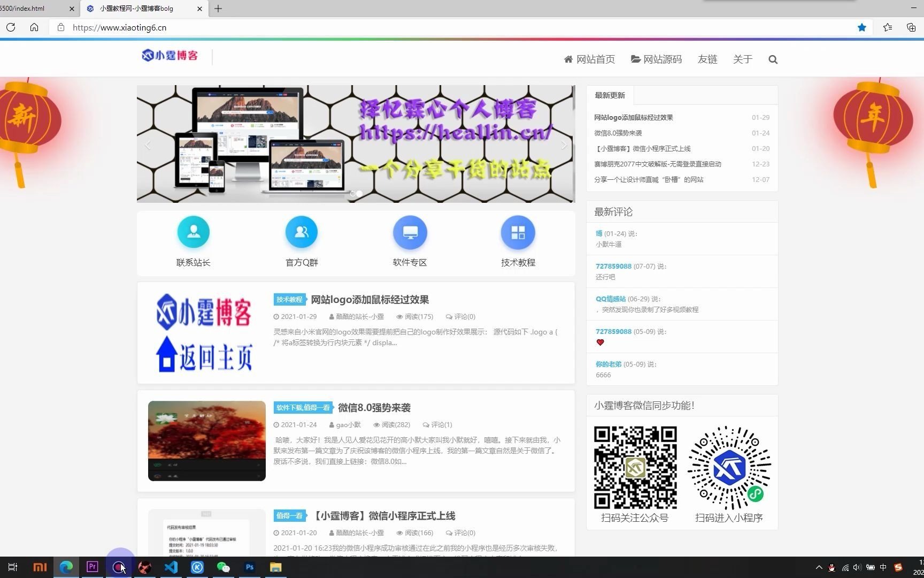This screenshot has width=924, height=578.
Task: Open the 官方Q群 QQ group icon
Action: click(301, 232)
